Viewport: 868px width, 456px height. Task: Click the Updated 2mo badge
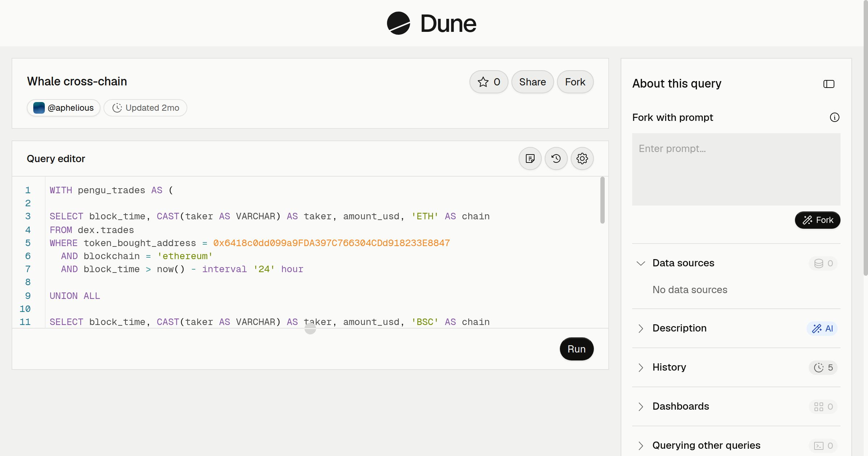(x=145, y=108)
